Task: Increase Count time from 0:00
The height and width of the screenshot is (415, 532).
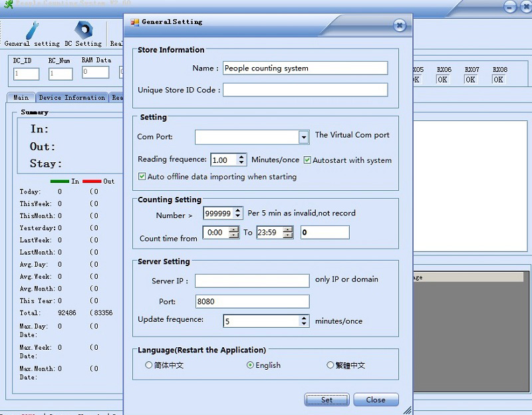Action: [234, 229]
